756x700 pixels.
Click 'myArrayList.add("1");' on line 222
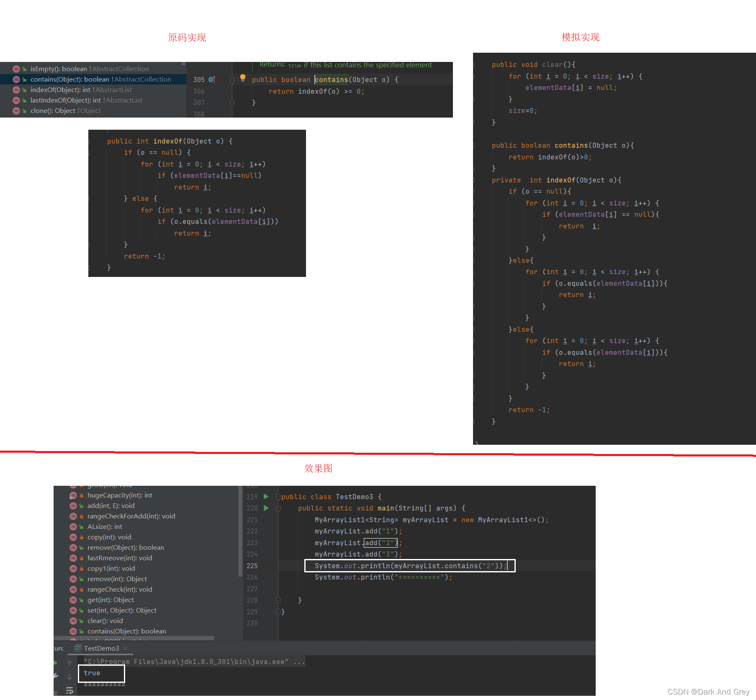click(x=358, y=531)
